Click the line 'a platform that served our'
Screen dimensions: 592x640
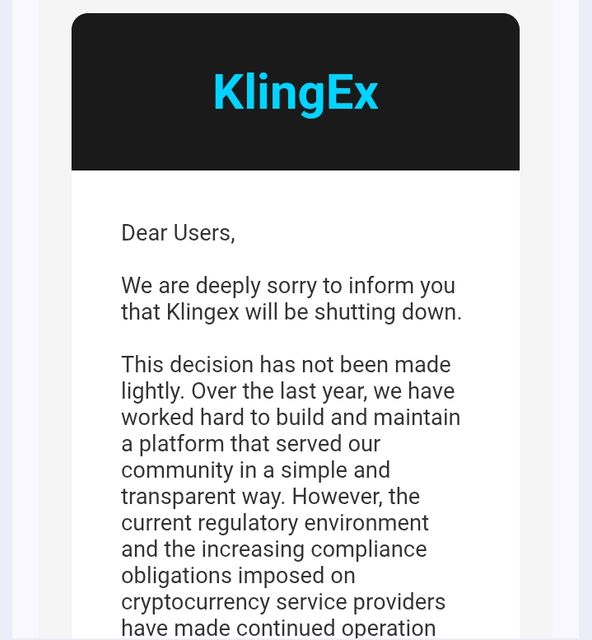[x=251, y=444]
